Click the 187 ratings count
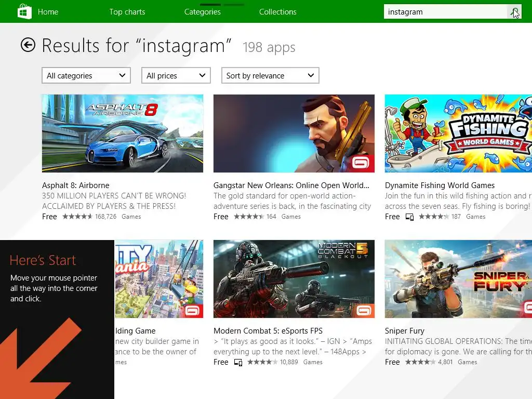This screenshot has width=532, height=399. coord(456,217)
